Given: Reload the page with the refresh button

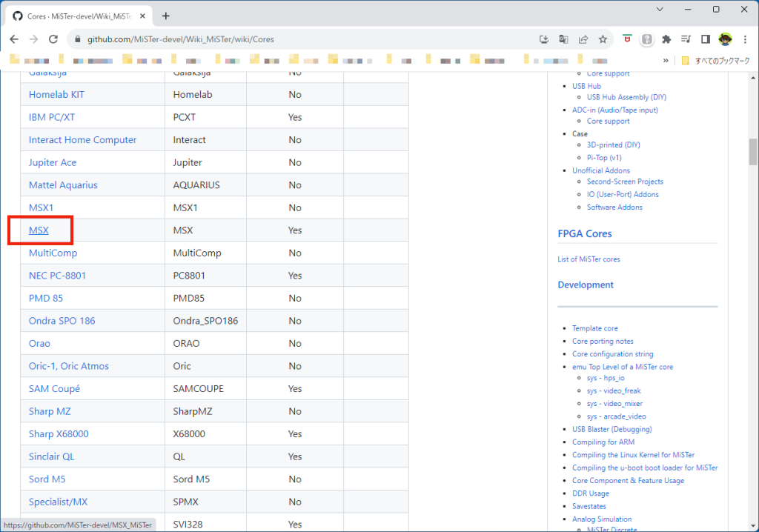Looking at the screenshot, I should click(53, 39).
